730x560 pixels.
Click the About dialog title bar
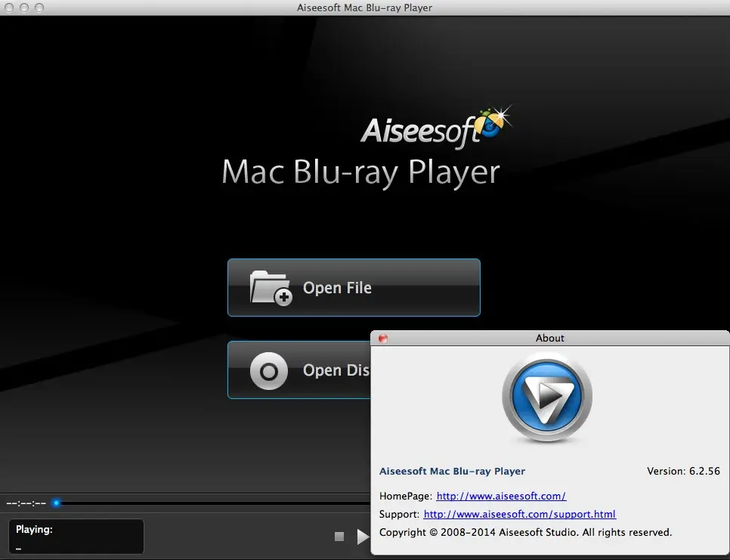[x=550, y=339]
